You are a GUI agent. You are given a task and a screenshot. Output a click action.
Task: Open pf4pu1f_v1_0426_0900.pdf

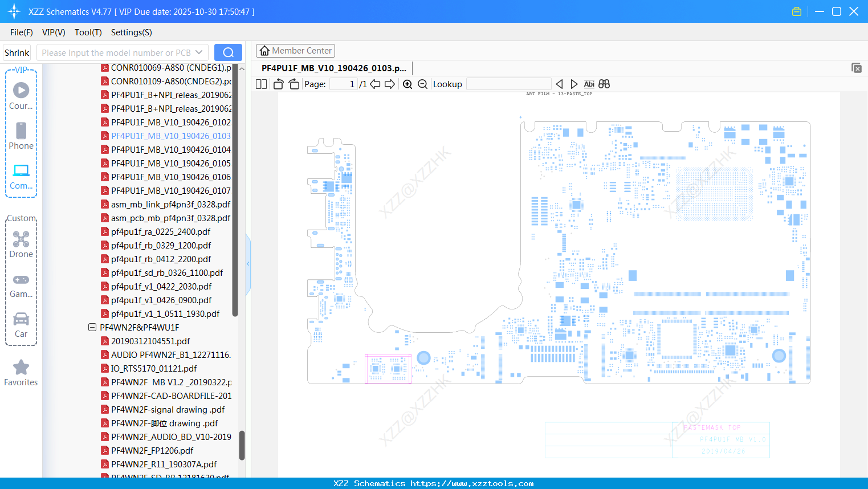pyautogui.click(x=161, y=300)
